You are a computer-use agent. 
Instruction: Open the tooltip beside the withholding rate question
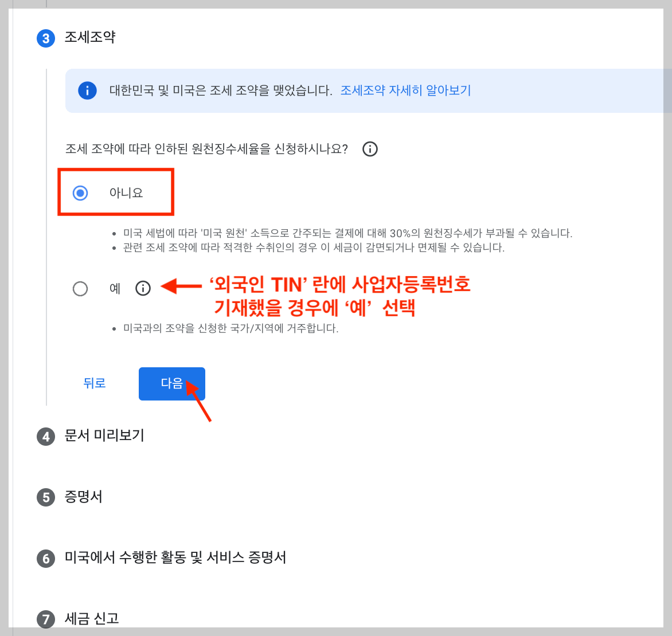click(370, 149)
